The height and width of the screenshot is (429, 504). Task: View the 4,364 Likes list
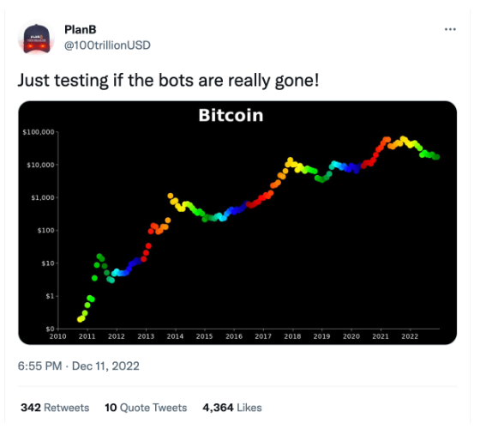coord(232,408)
